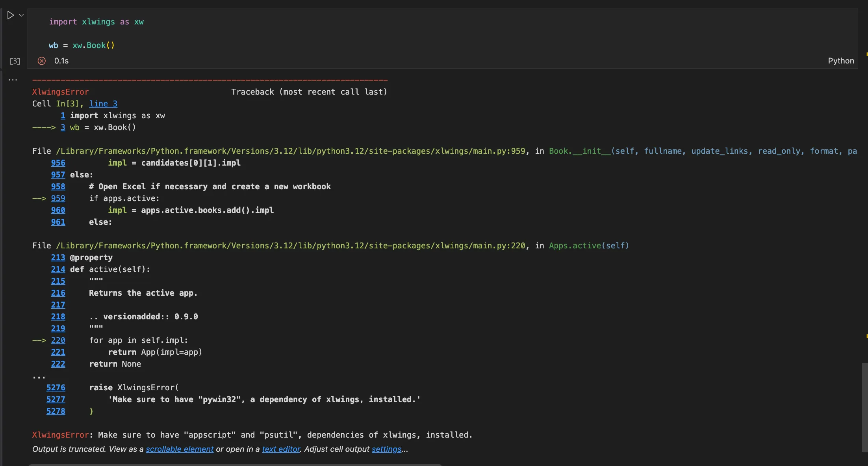This screenshot has width=868, height=466.
Task: Open line 219 traceback link
Action: (58, 328)
